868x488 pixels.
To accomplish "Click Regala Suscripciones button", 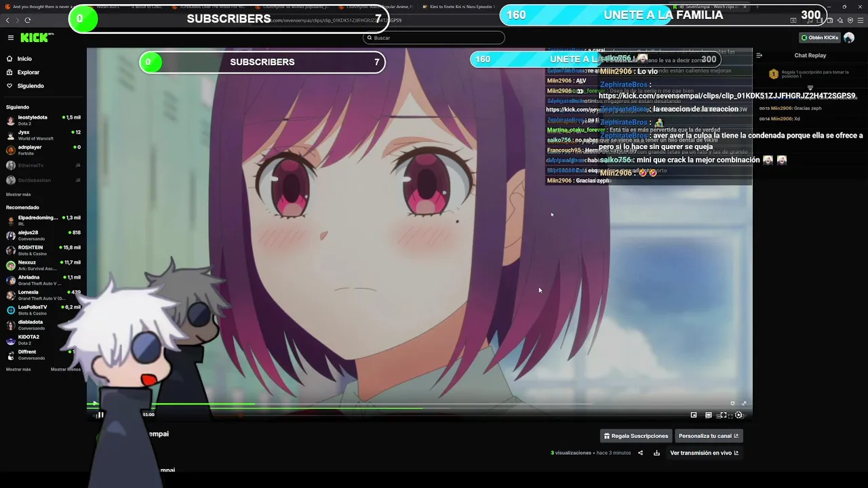I will click(x=636, y=436).
